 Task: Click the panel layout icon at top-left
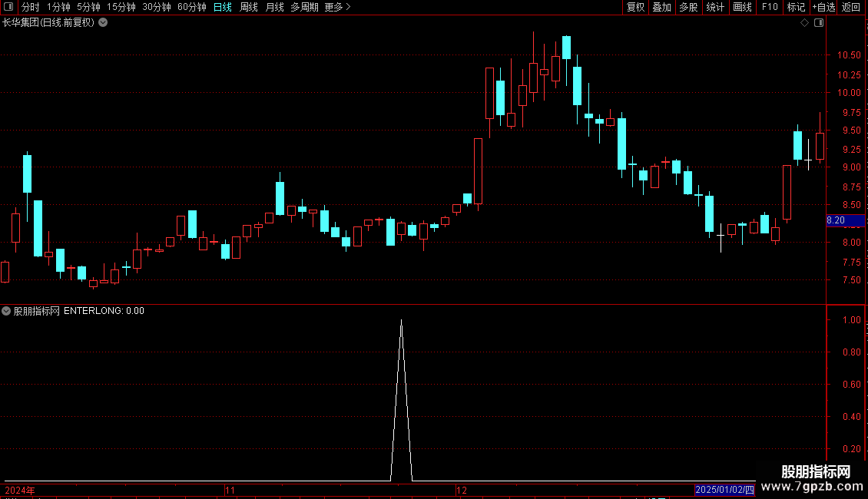point(8,7)
